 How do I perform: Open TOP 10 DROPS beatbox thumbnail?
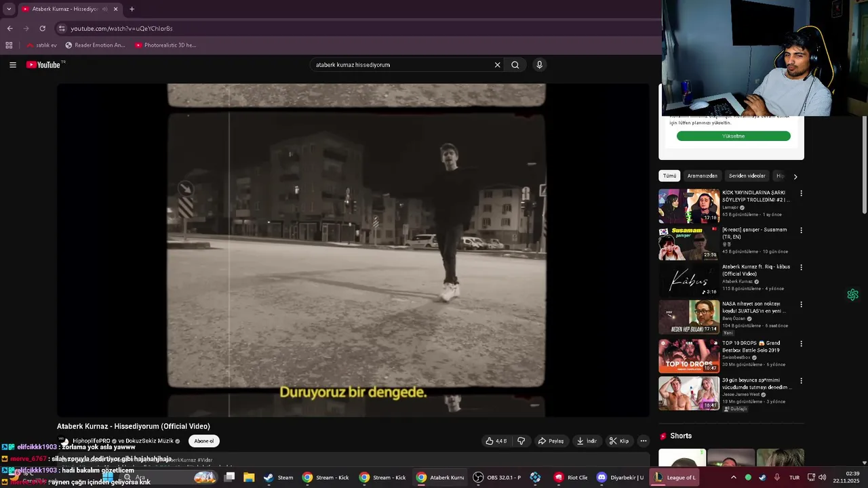pos(688,356)
